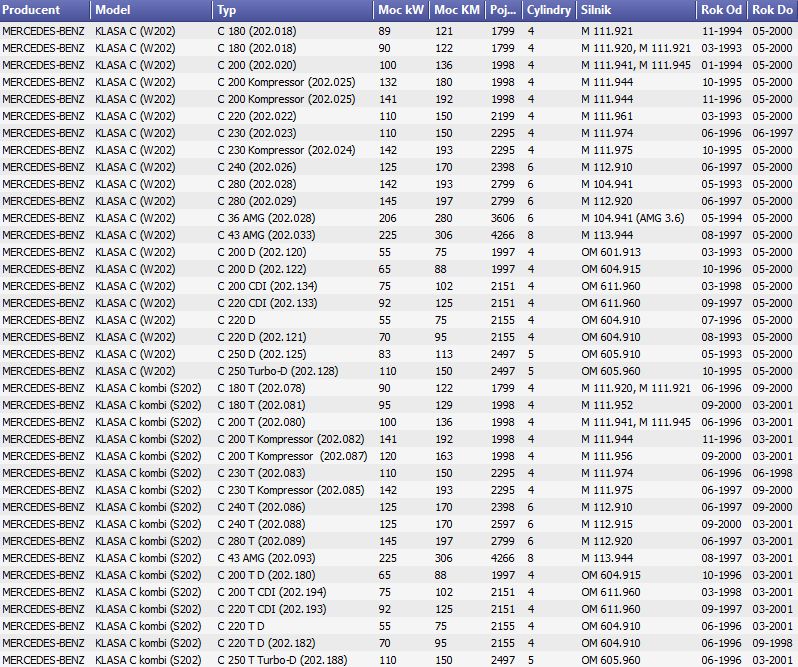798x667 pixels.
Task: Select the C 240 T (202.088) cell
Action: (261, 524)
